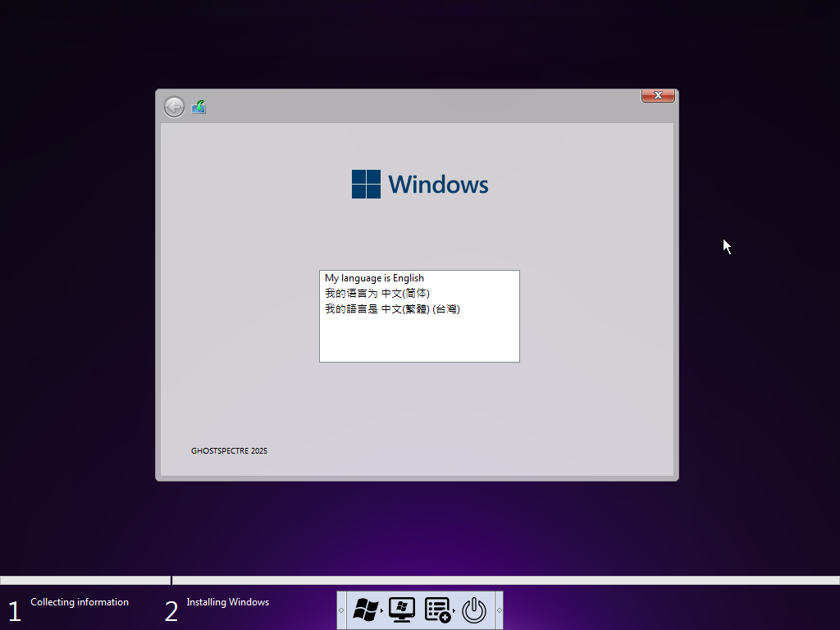Click the green install arrow icon at top left
Screen dimensions: 840x630
tap(199, 107)
